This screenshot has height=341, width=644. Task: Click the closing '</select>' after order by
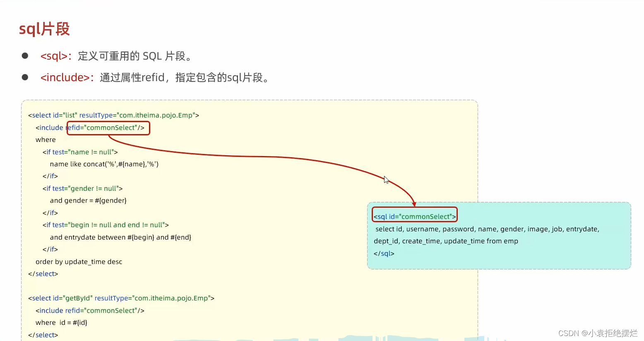pos(43,274)
